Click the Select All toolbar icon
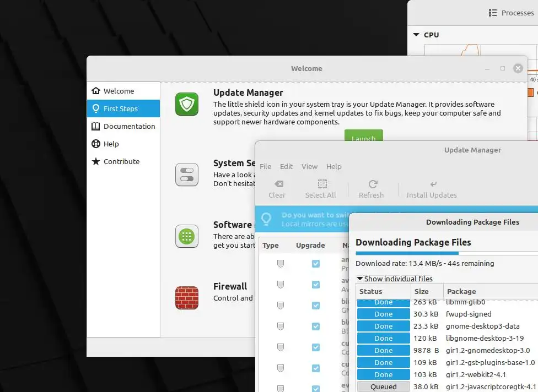This screenshot has height=392, width=538. [x=322, y=184]
